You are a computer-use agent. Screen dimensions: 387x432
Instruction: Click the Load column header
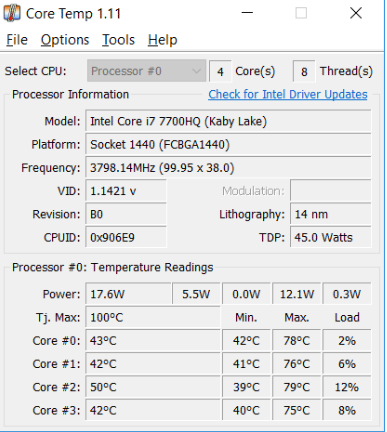(x=347, y=317)
